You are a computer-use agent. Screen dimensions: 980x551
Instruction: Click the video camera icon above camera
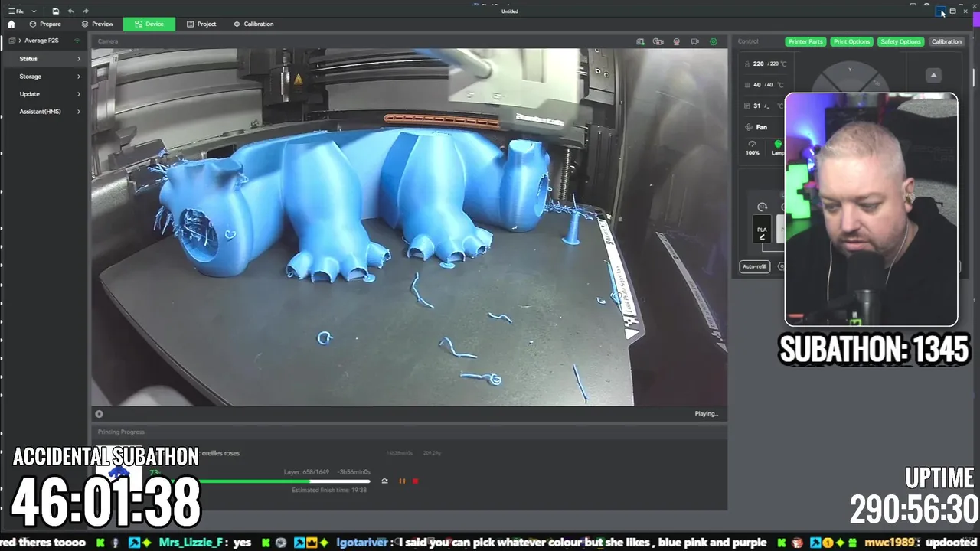[x=695, y=41]
